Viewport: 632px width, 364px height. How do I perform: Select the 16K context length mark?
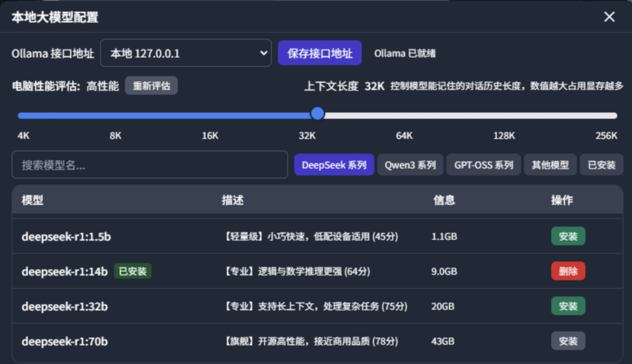(210, 135)
